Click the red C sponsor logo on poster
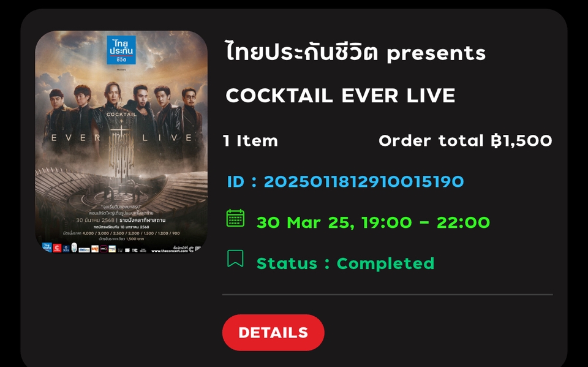Viewport: 588px width, 367px height. (x=57, y=248)
